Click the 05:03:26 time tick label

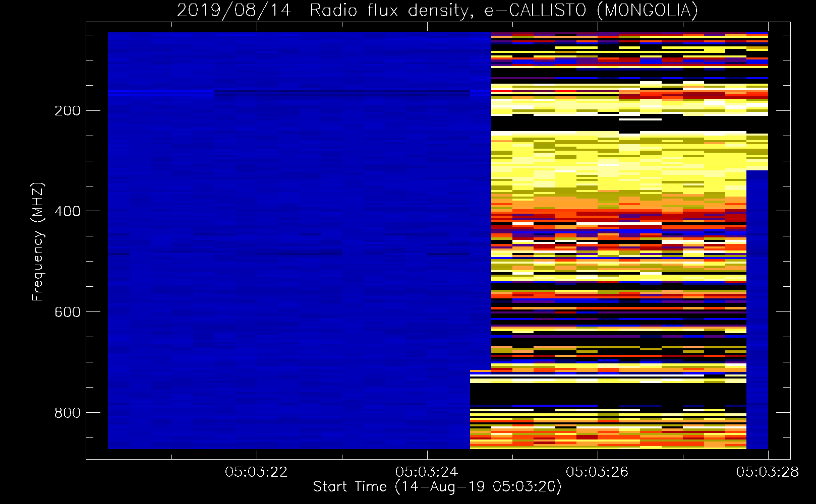click(x=597, y=472)
